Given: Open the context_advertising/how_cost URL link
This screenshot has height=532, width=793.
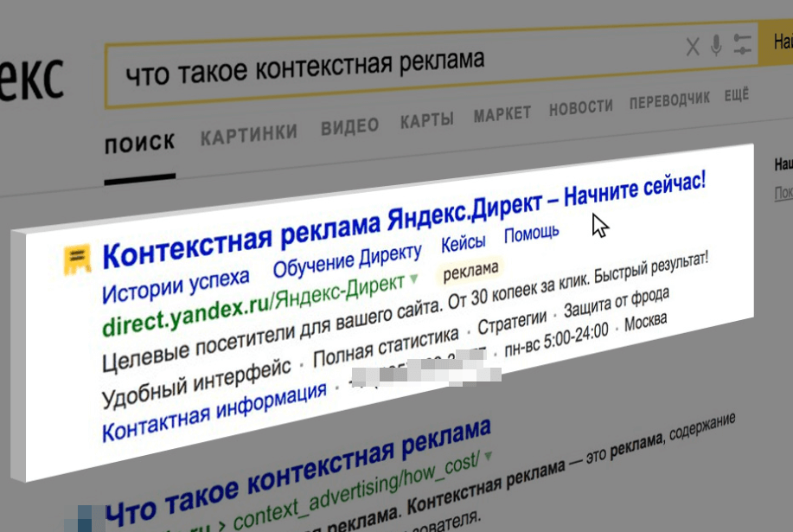Looking at the screenshot, I should (355, 490).
